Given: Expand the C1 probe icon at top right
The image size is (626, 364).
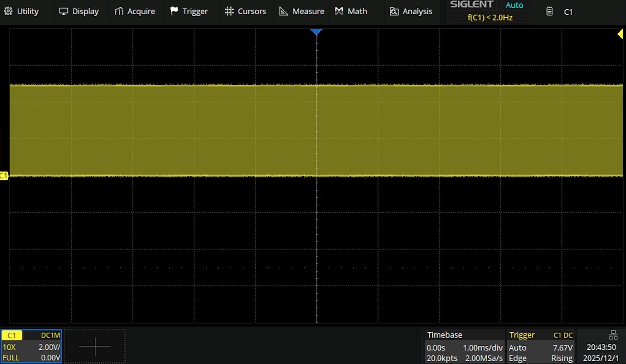Looking at the screenshot, I should [550, 12].
